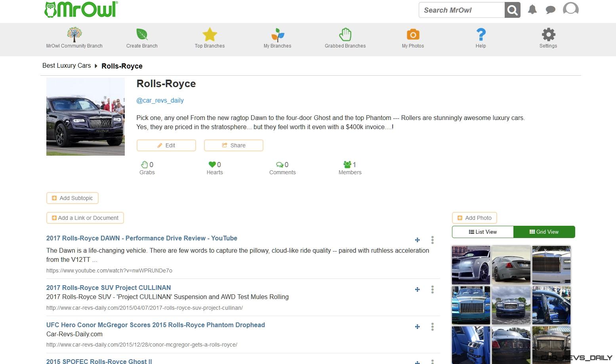Open 2017 Rolls-Royce SUV Project CULLINAN link
This screenshot has width=616, height=364.
(x=109, y=288)
